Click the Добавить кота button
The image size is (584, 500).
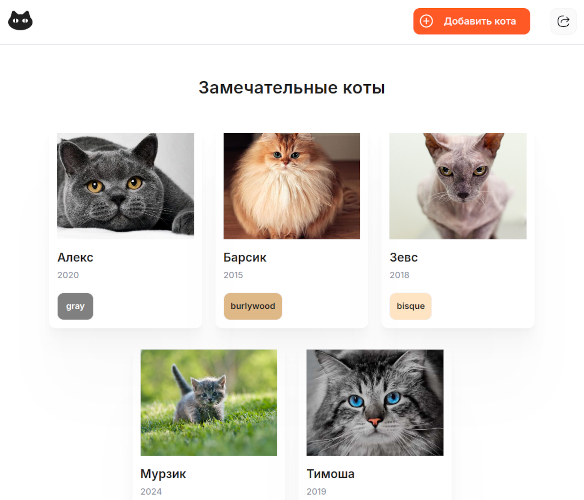[471, 21]
